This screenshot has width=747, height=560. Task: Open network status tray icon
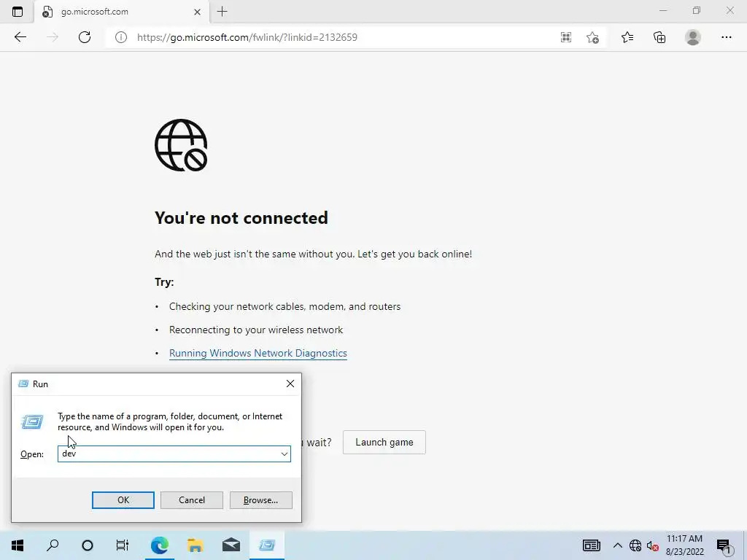(x=635, y=545)
